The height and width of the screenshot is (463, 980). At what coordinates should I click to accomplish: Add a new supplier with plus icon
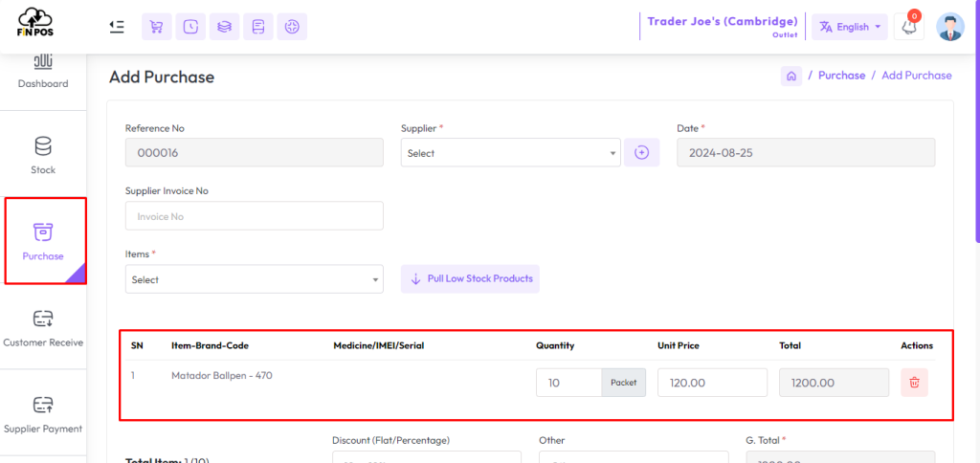click(642, 152)
